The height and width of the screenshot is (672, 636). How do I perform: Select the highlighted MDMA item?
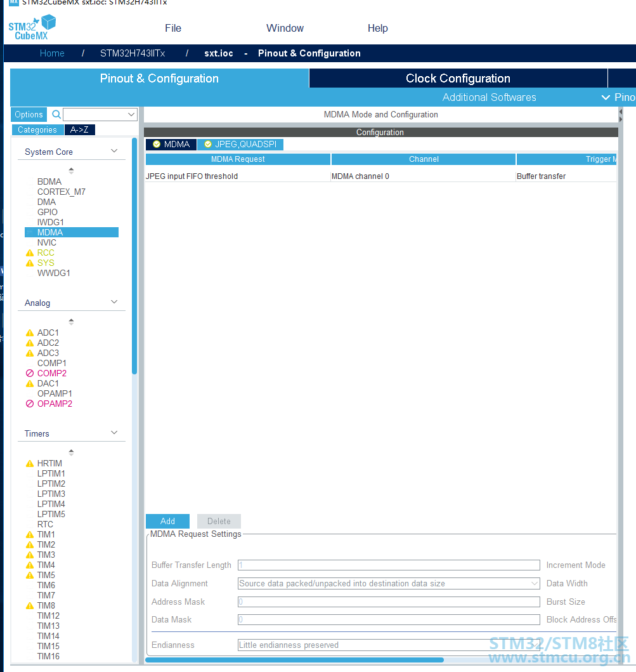(72, 232)
